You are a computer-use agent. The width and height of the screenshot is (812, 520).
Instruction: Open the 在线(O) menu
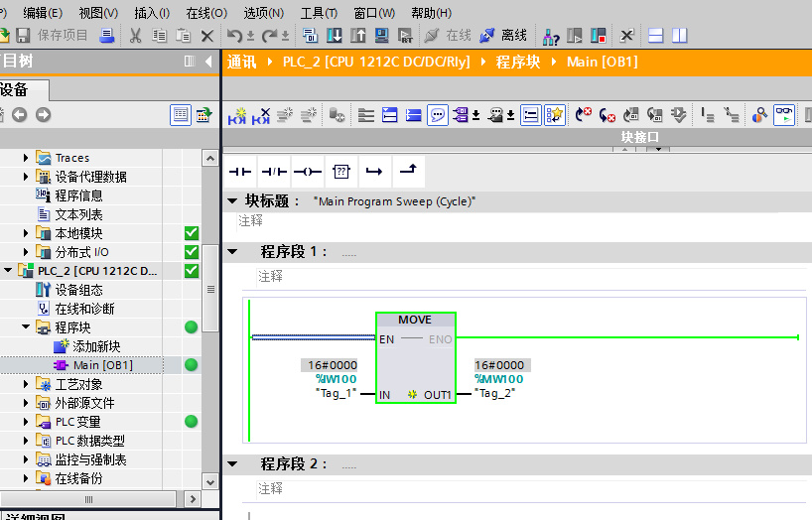click(205, 13)
